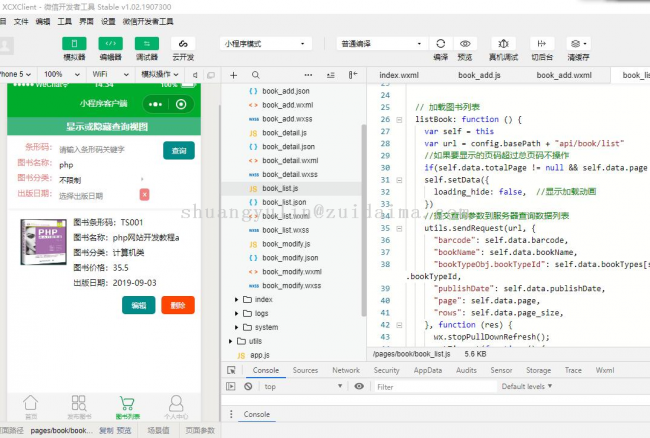Toggle the editor (编辑器) panel

tap(111, 44)
